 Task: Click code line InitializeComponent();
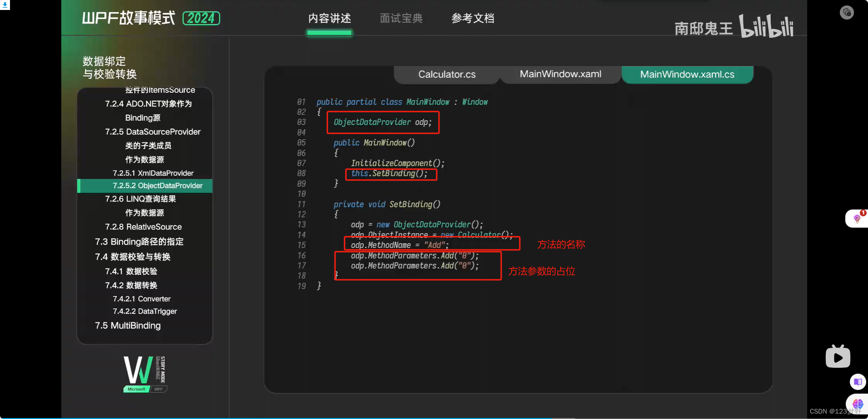coord(397,163)
